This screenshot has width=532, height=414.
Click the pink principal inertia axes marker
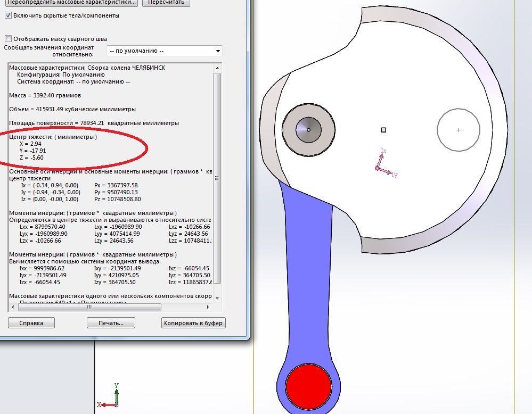pyautogui.click(x=378, y=168)
